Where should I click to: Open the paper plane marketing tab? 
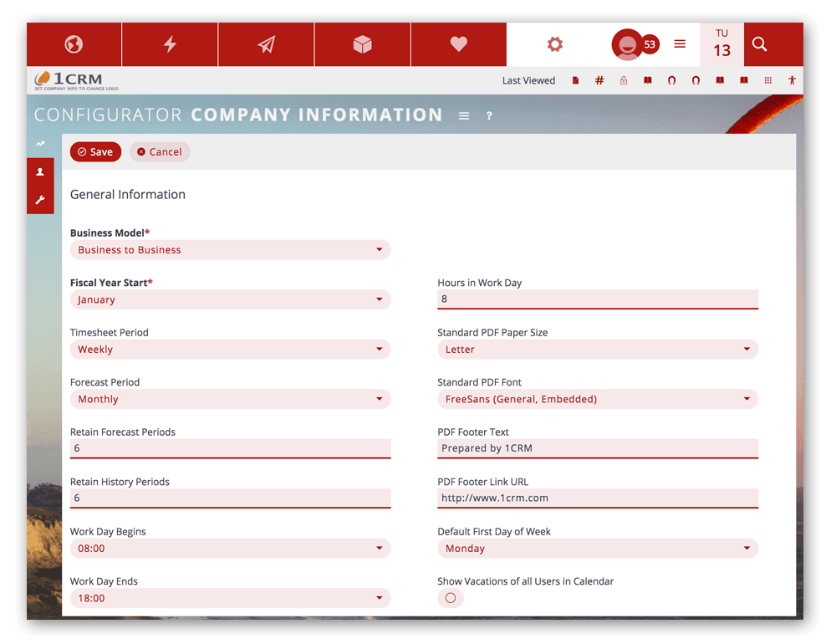(x=266, y=44)
